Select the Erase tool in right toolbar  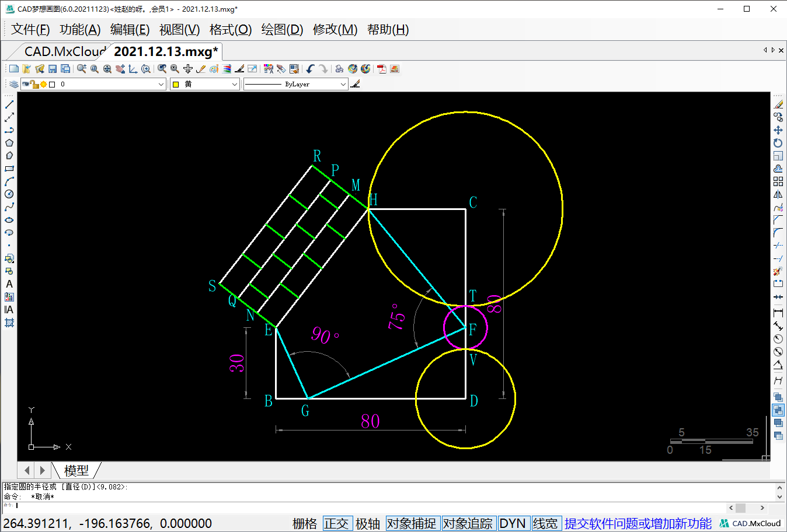[x=778, y=104]
